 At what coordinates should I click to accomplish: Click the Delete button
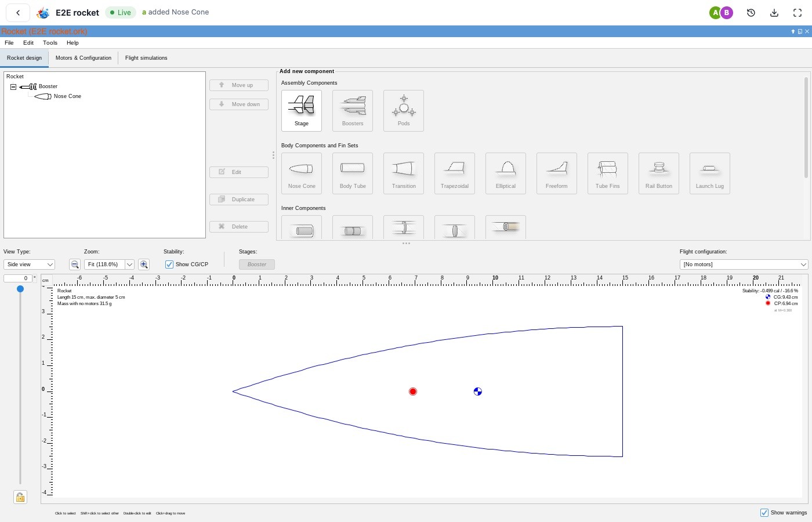click(x=239, y=227)
